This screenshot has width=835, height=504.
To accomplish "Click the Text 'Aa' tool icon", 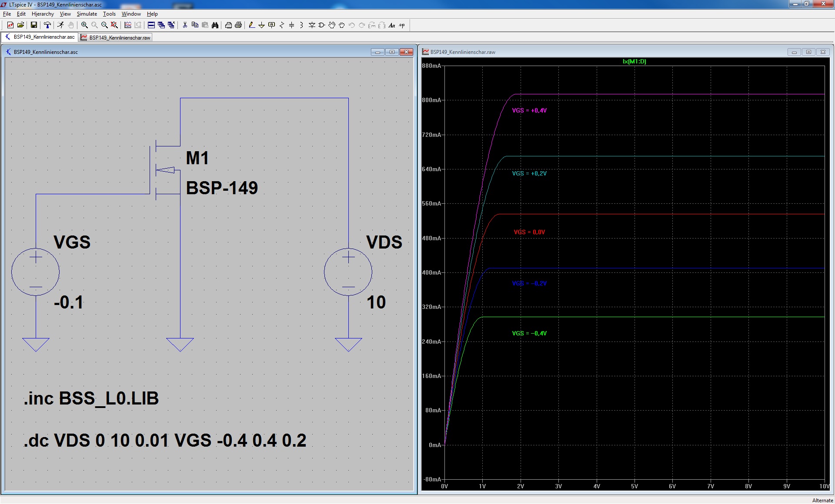I will coord(392,25).
